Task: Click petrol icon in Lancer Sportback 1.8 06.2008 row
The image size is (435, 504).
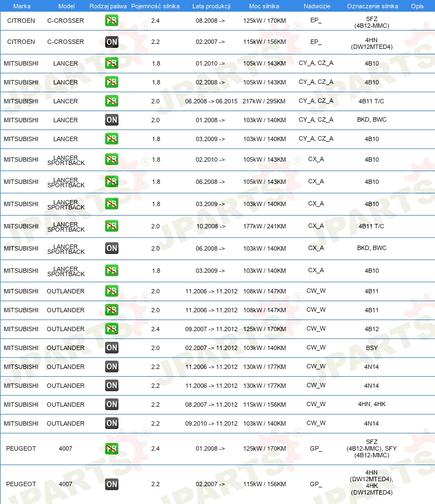Action: (x=112, y=181)
